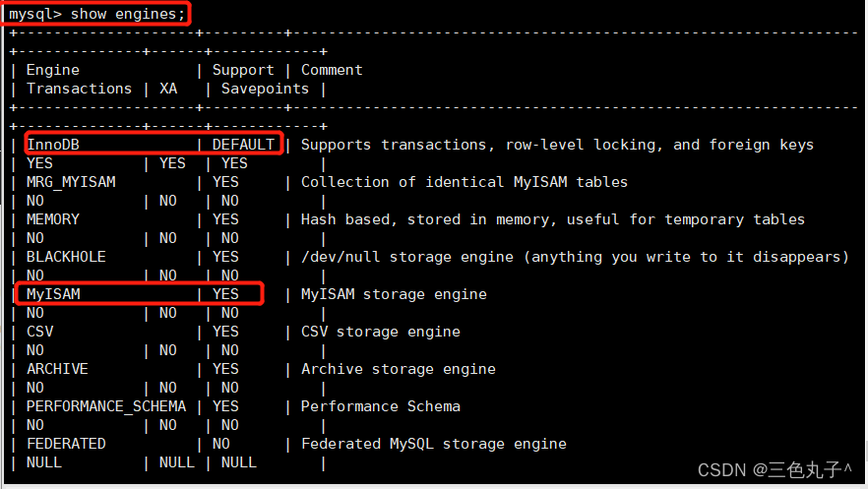Click the 'MyISAM storage engine' comment text

[x=394, y=294]
